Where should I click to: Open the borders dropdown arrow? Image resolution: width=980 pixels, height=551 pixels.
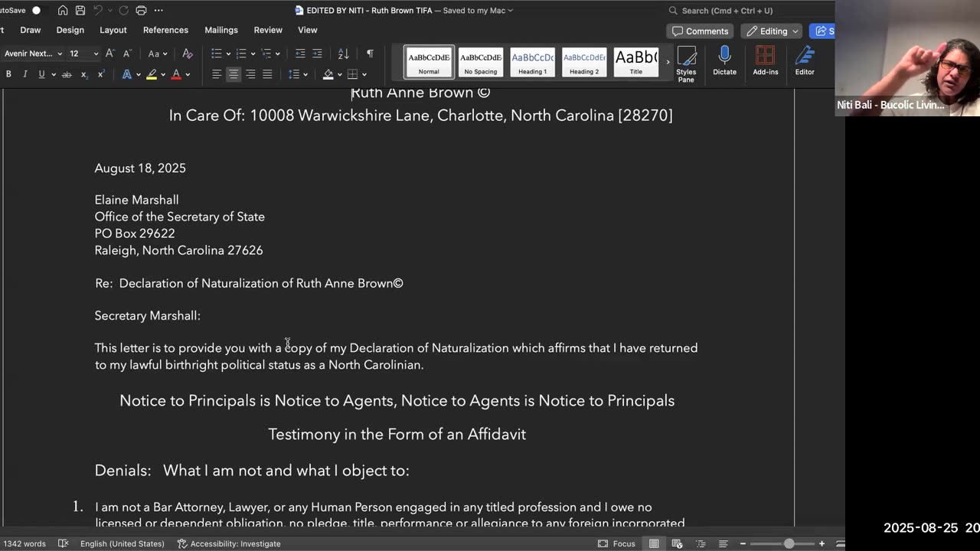click(364, 74)
